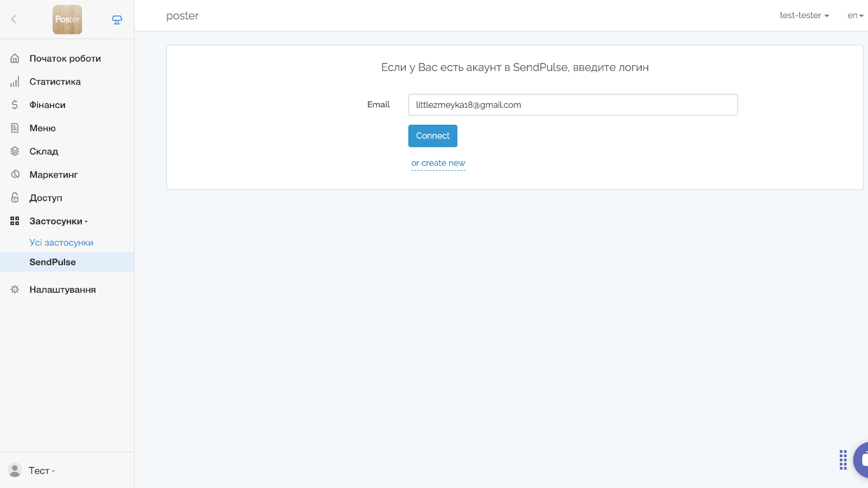Click the back arrow icon in sidebar

coord(14,19)
